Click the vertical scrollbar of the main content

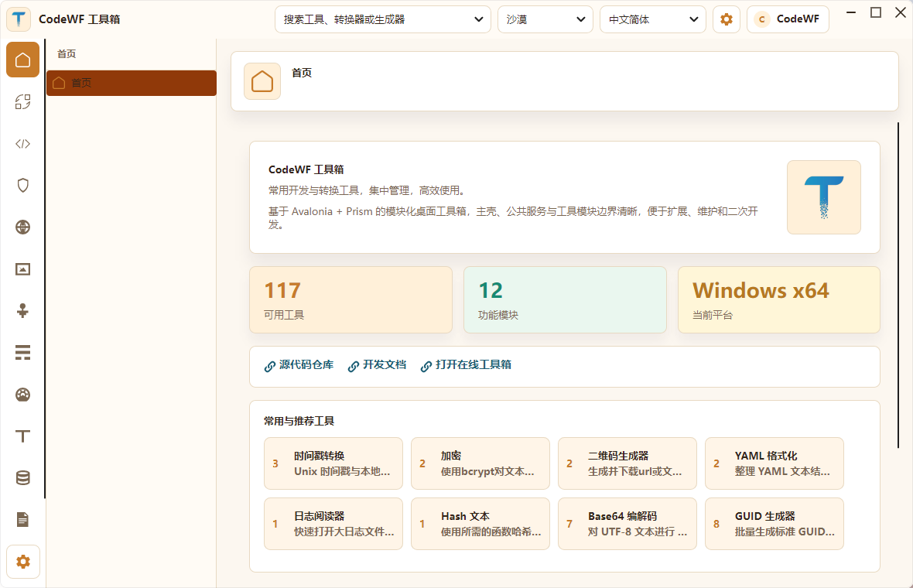pos(898,285)
